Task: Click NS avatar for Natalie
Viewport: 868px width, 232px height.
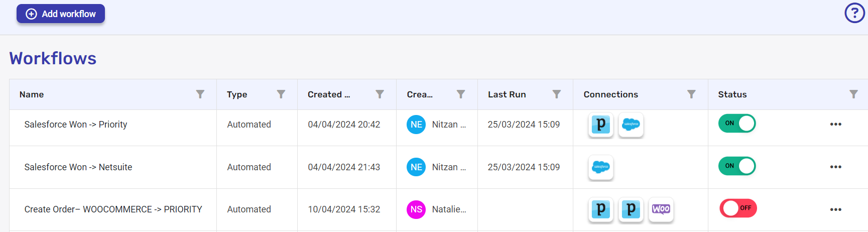Action: pos(416,209)
